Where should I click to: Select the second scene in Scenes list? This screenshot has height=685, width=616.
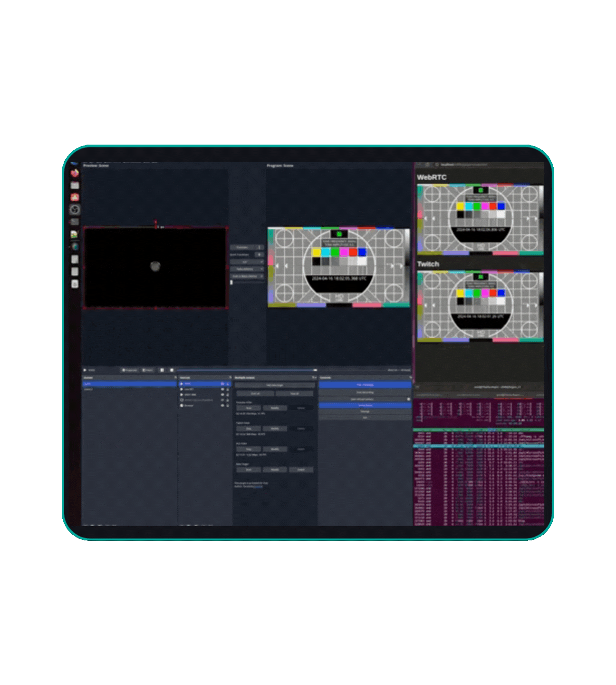(130, 389)
